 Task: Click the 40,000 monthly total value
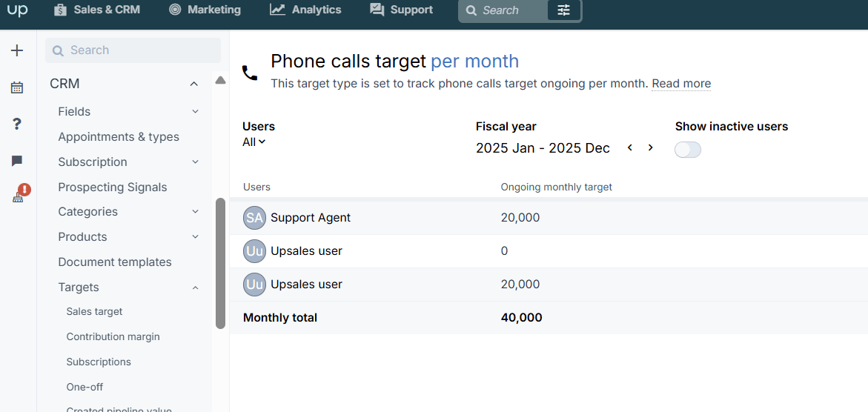point(521,318)
